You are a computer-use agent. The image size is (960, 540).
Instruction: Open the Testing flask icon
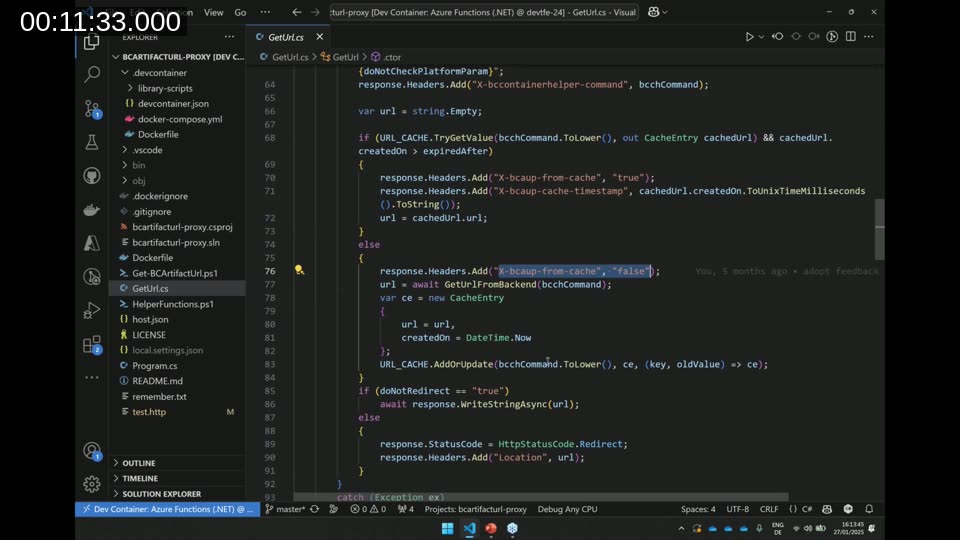[x=92, y=142]
